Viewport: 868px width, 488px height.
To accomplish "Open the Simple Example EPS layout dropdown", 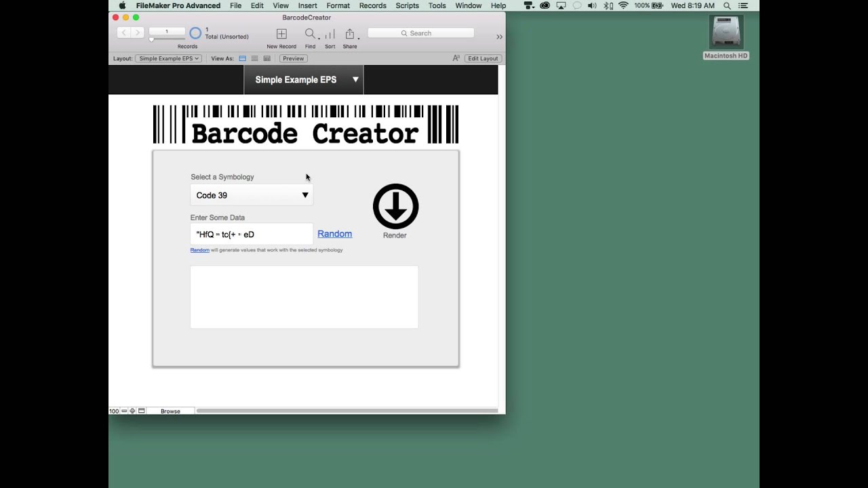I will pyautogui.click(x=169, y=58).
